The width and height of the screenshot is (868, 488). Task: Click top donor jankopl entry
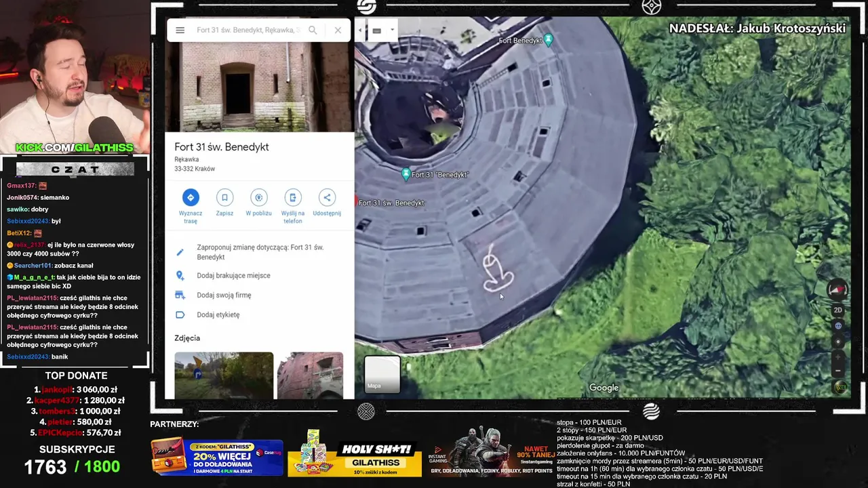pyautogui.click(x=76, y=390)
